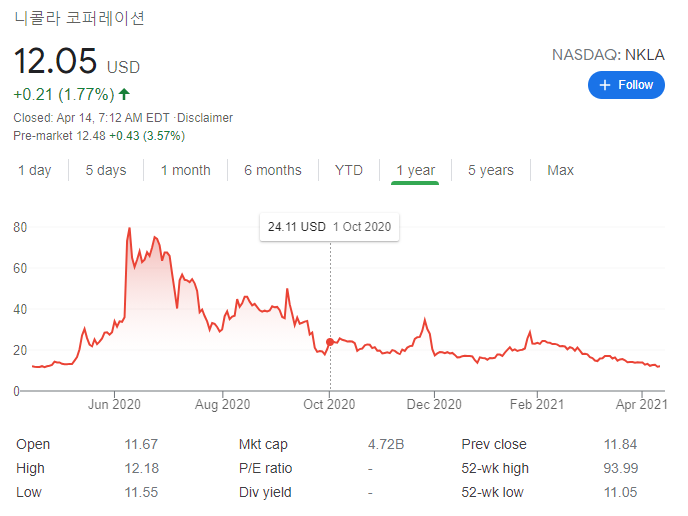Click the 52-wk low value 11.05
688x516 pixels.
[620, 492]
